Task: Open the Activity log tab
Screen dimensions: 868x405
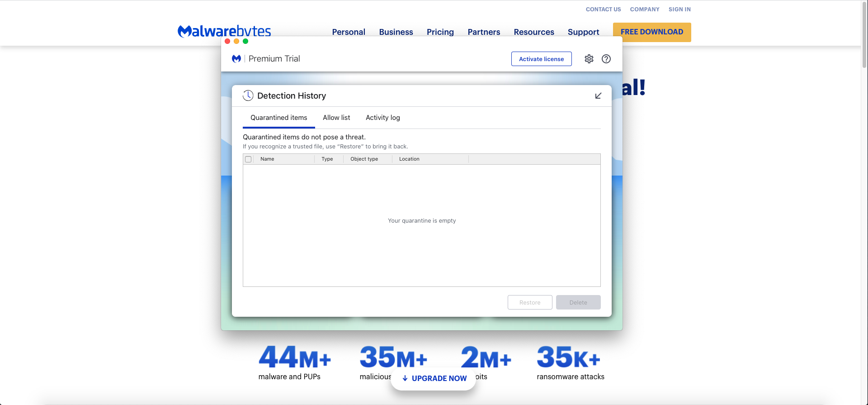Action: (383, 118)
